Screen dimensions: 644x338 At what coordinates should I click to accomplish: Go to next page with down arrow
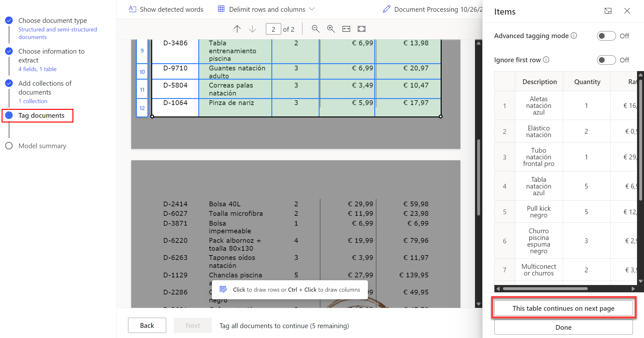coord(252,29)
